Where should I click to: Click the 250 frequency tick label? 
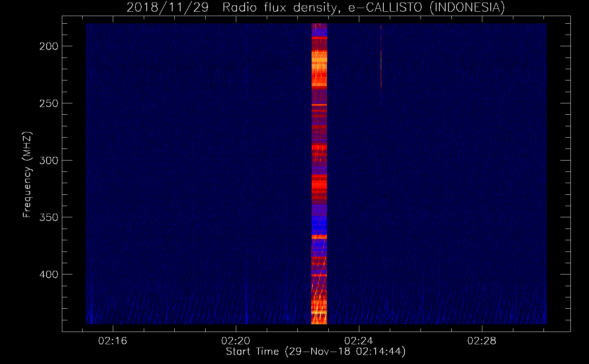[49, 103]
